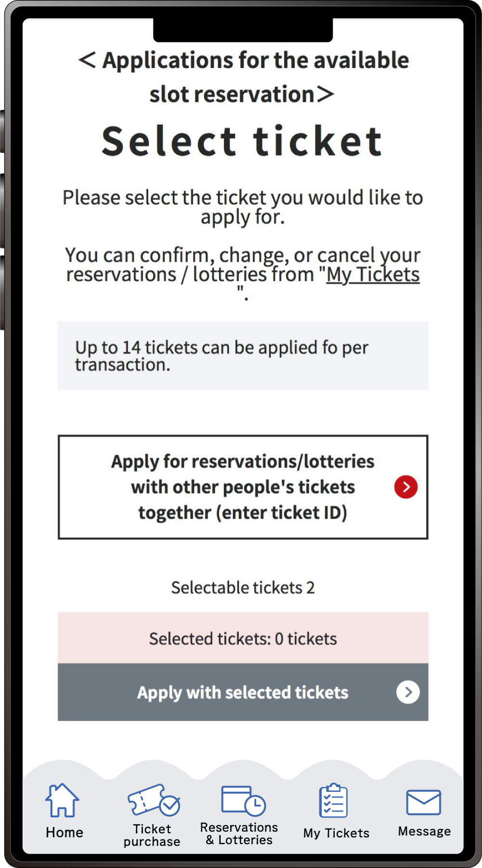Tap the Home house icon
The width and height of the screenshot is (482, 868).
point(62,800)
